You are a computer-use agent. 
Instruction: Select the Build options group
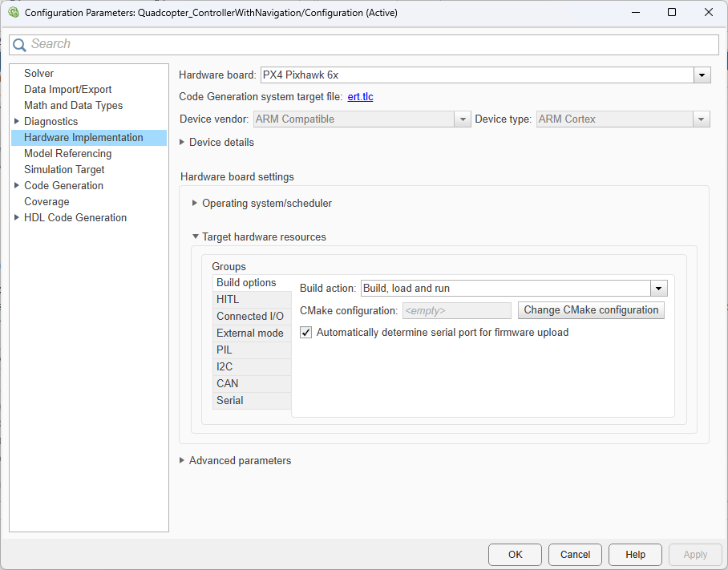click(x=252, y=283)
